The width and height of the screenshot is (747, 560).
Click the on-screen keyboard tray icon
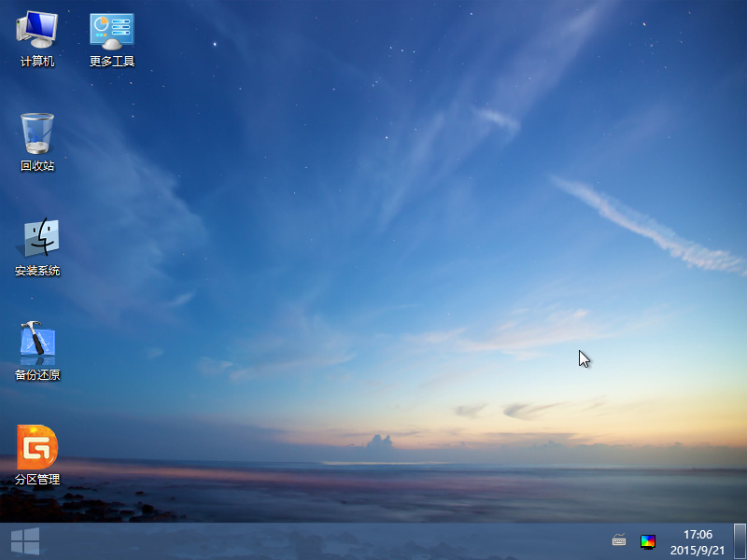(x=619, y=539)
